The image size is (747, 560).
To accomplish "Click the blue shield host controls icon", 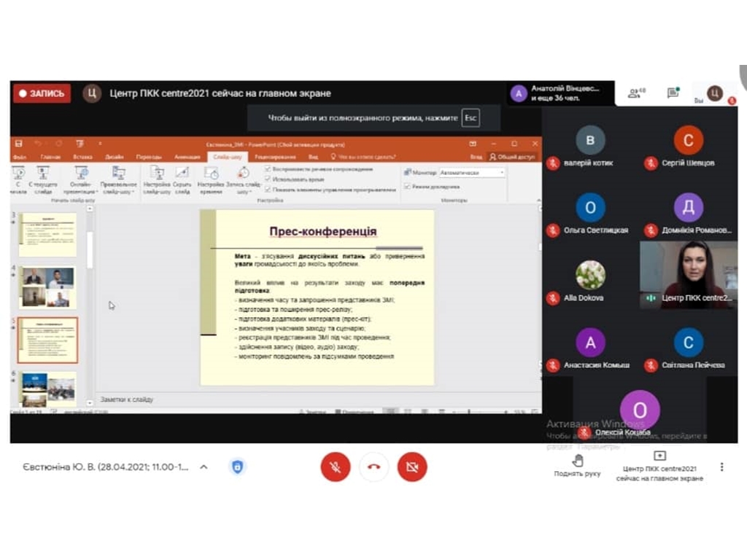I will [237, 467].
